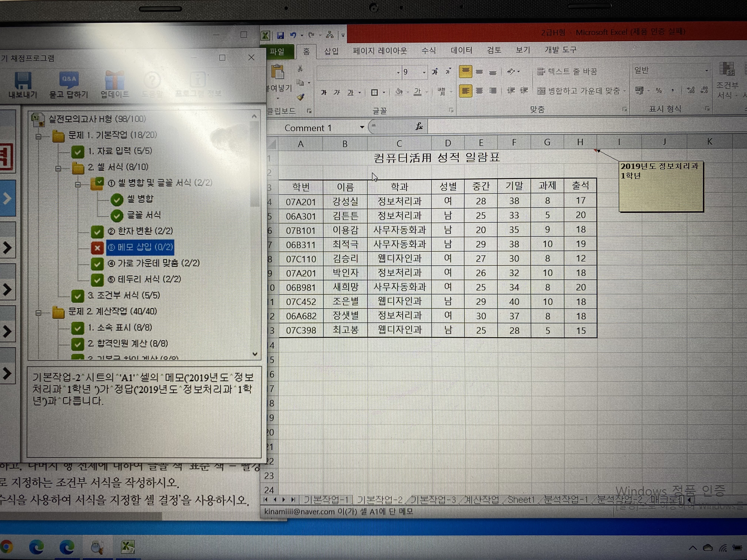This screenshot has height=560, width=747.
Task: Open the font size dropdown
Action: [x=424, y=72]
